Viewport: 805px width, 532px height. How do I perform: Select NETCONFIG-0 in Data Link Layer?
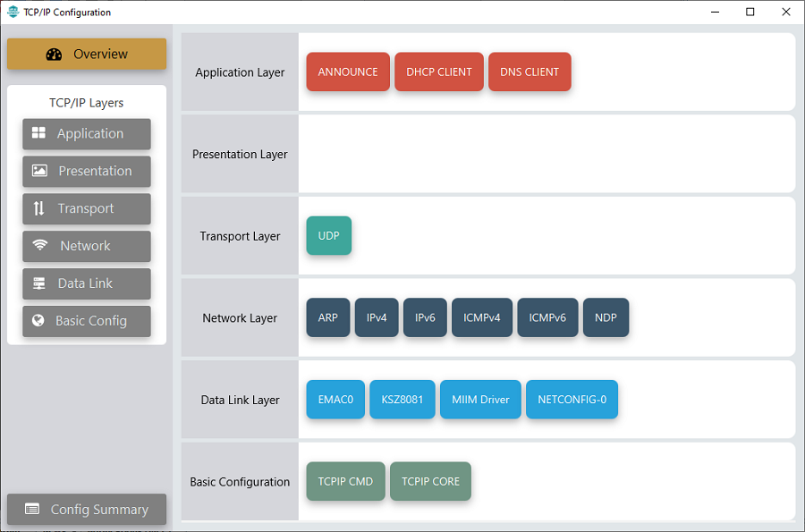click(x=572, y=400)
